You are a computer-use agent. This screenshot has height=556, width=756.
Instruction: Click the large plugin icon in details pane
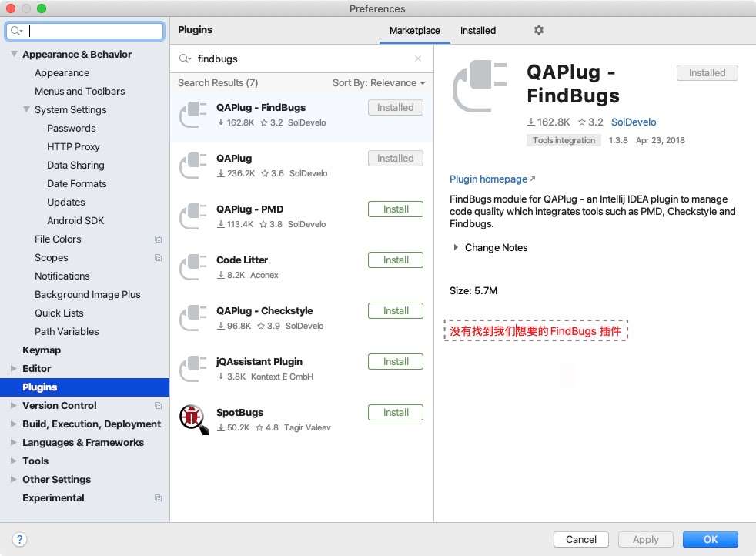coord(480,85)
